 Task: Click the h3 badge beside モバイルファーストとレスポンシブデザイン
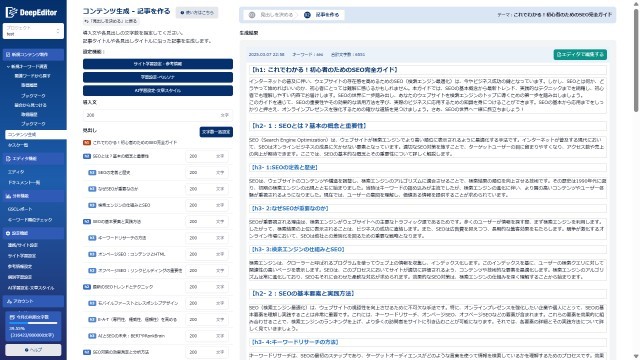tap(92, 303)
